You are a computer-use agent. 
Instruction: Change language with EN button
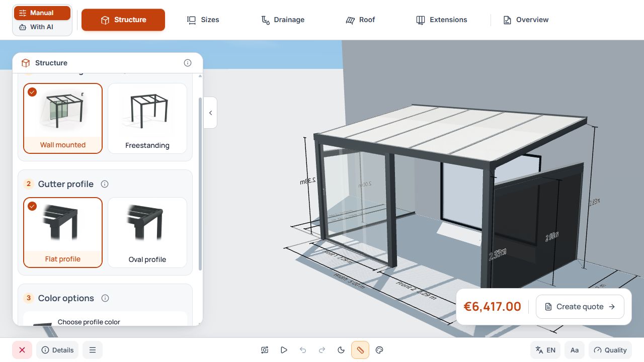pyautogui.click(x=546, y=350)
